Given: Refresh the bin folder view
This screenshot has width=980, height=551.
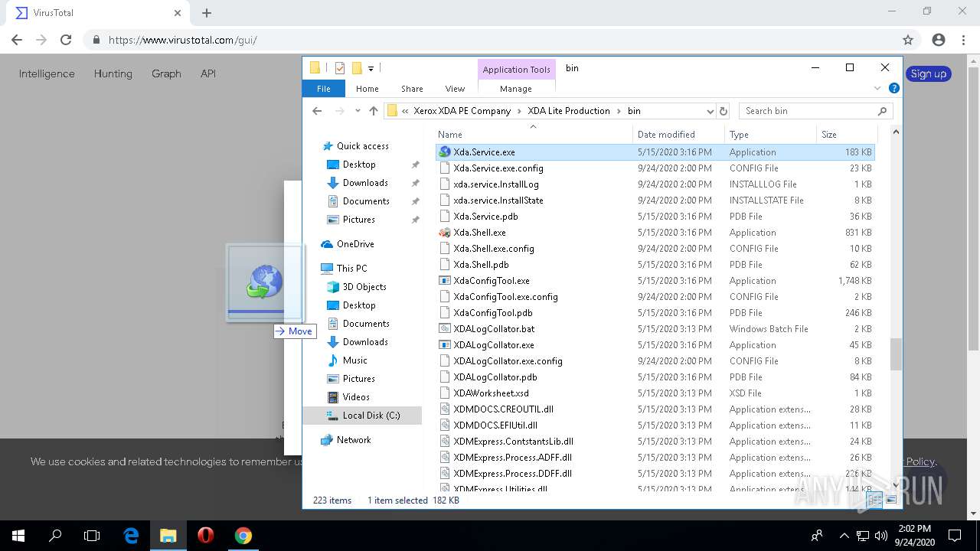Looking at the screenshot, I should [x=724, y=111].
